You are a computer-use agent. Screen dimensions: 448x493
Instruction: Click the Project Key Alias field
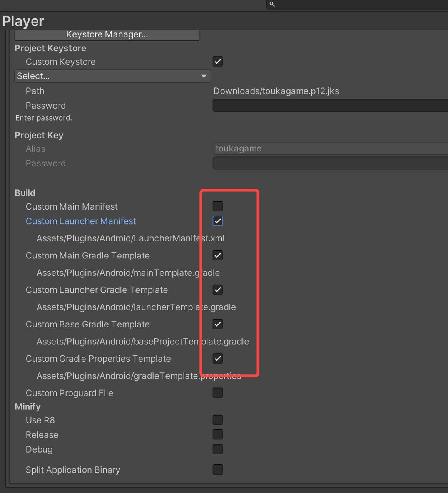[x=330, y=149]
